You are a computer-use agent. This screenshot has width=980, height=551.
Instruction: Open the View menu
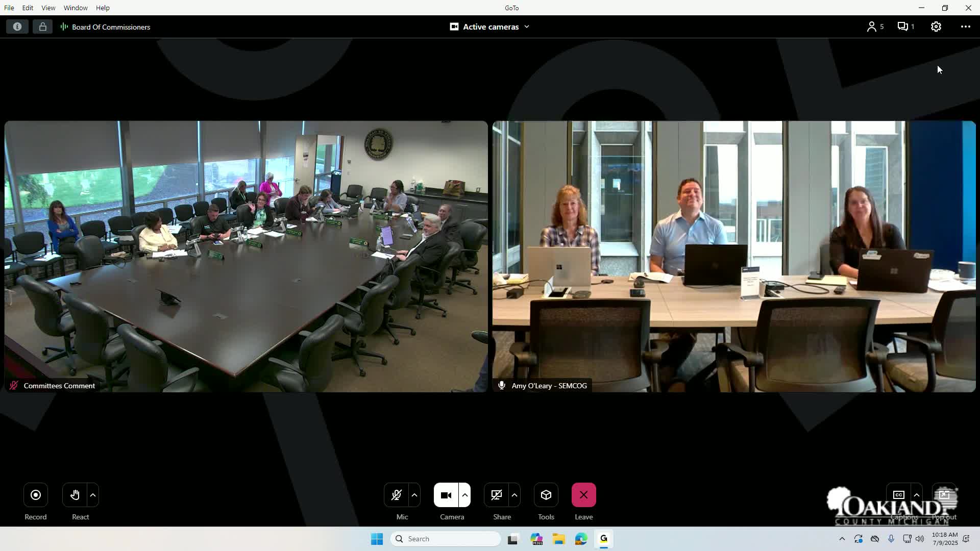[48, 8]
